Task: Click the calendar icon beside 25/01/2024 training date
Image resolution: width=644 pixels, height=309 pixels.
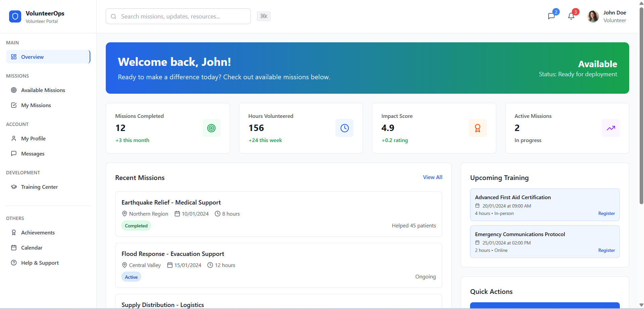Action: coord(477,242)
